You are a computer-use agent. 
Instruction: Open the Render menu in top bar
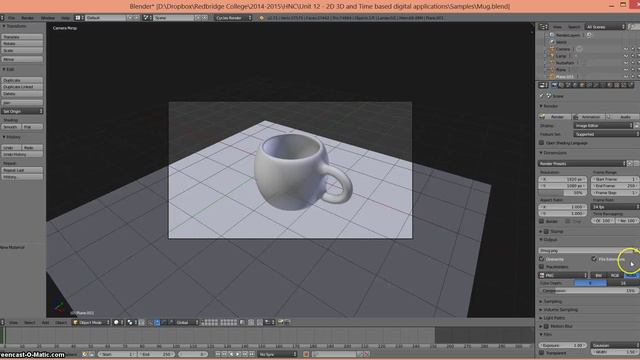[28, 18]
